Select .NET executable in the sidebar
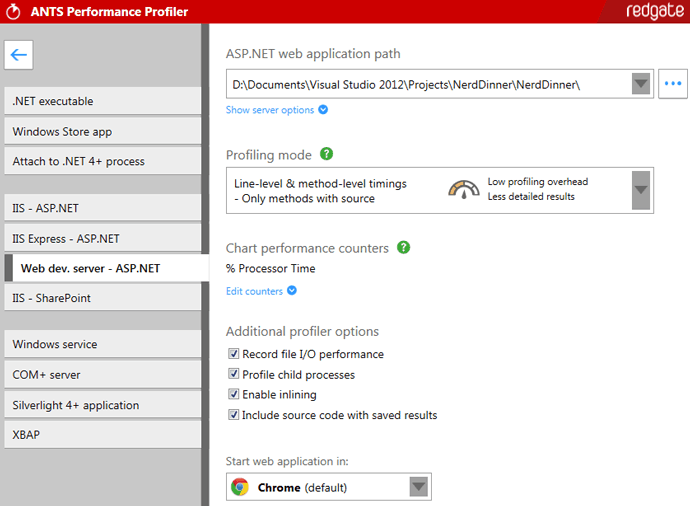 (x=103, y=101)
